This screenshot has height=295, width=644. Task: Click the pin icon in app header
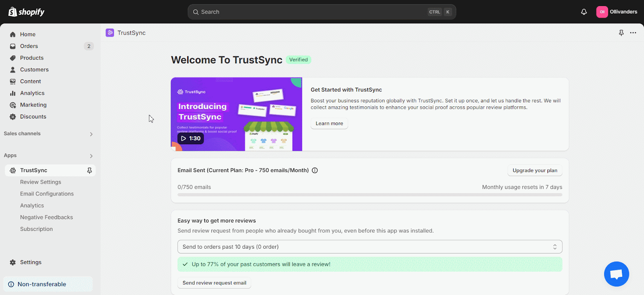pos(621,33)
